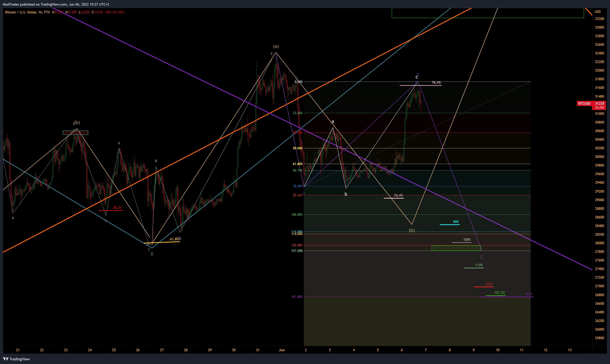Image resolution: width=610 pixels, height=364 pixels.
Task: Click the 32:54 bar countdown label
Action: [599, 108]
